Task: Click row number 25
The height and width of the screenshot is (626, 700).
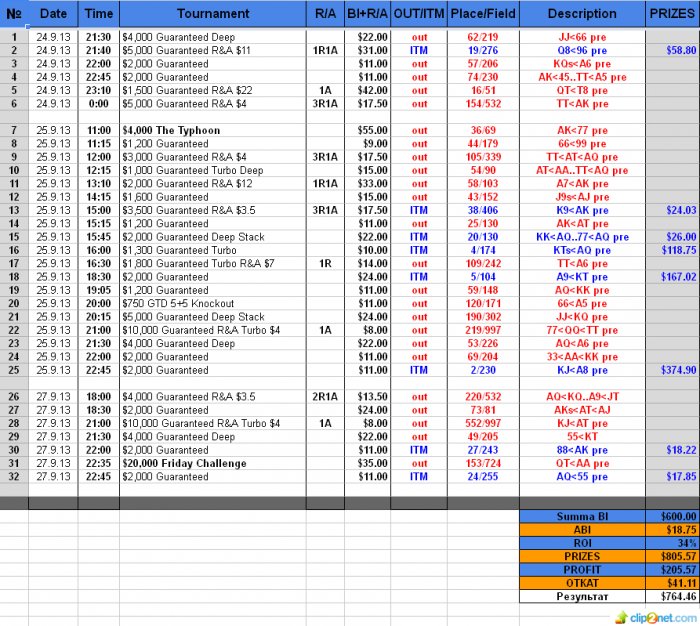Action: 14,370
